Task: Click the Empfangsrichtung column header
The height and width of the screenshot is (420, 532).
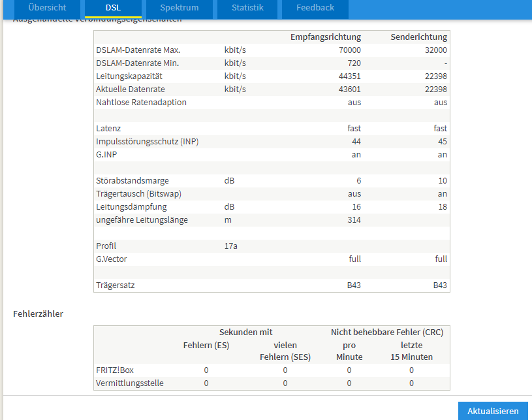Action: pyautogui.click(x=325, y=37)
